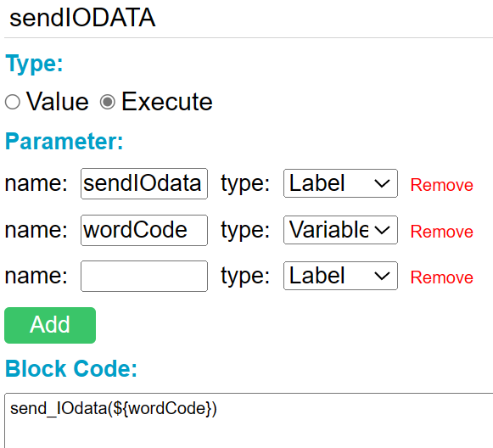Click the Block Code heading
The width and height of the screenshot is (493, 448).
coord(71,368)
